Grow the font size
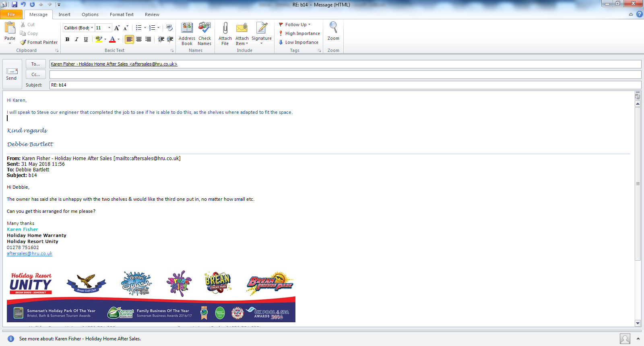644x346 pixels. pos(117,28)
